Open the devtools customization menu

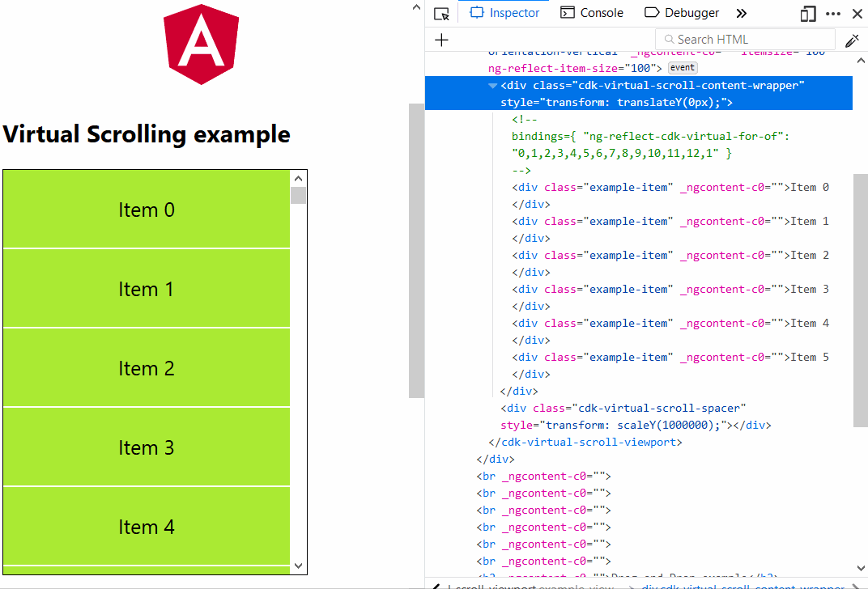click(x=833, y=14)
